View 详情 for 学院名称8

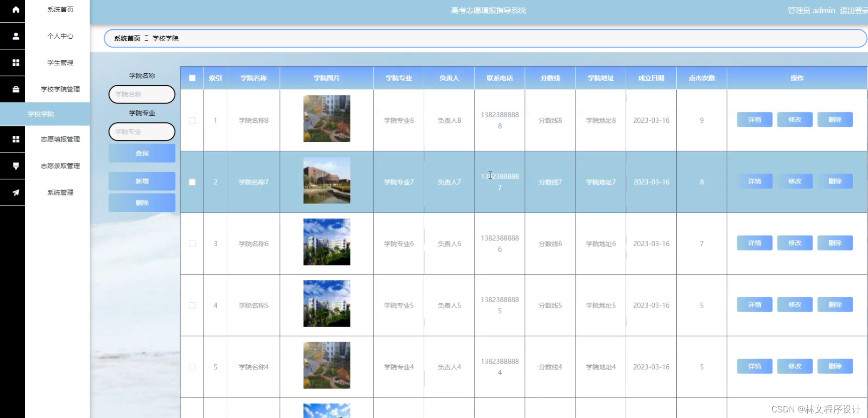coord(755,119)
